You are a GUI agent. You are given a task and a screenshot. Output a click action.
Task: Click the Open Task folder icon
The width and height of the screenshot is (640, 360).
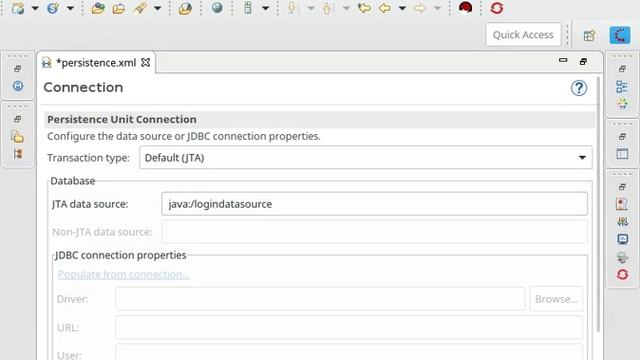point(118,8)
